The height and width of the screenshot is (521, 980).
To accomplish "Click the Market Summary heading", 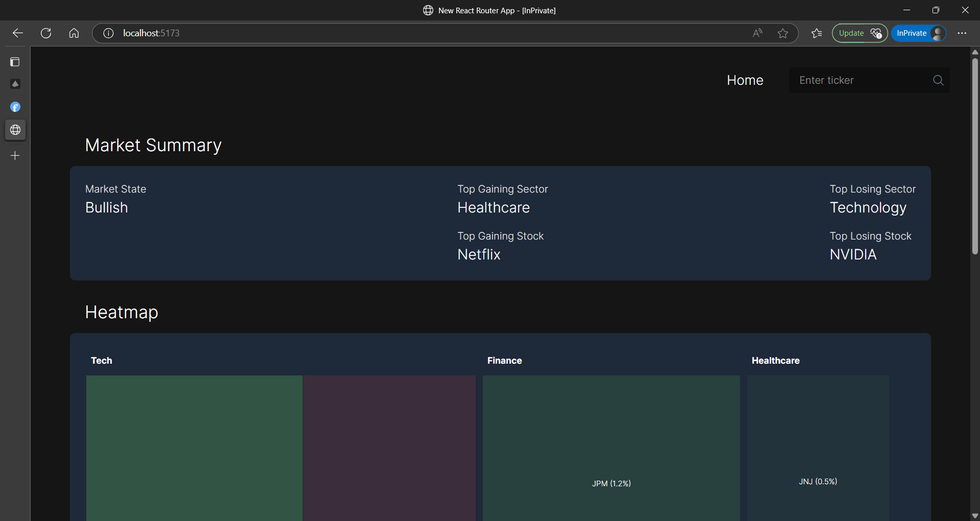I will (x=153, y=145).
